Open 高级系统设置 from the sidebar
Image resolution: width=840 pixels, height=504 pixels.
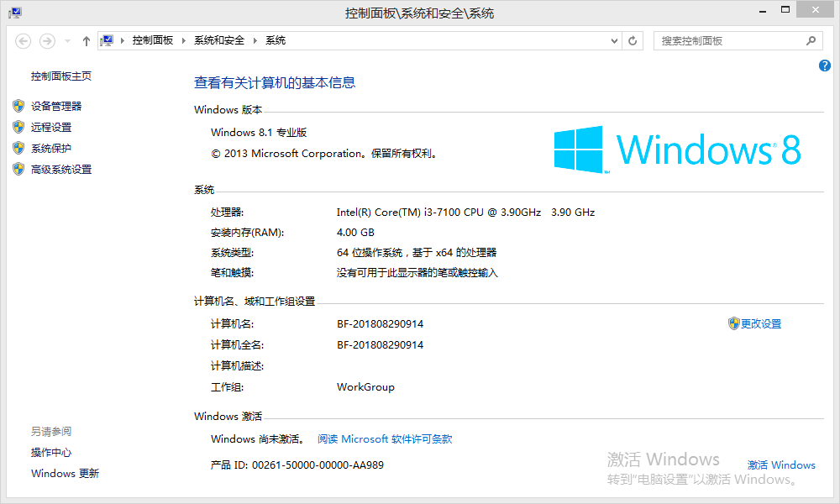[x=61, y=170]
